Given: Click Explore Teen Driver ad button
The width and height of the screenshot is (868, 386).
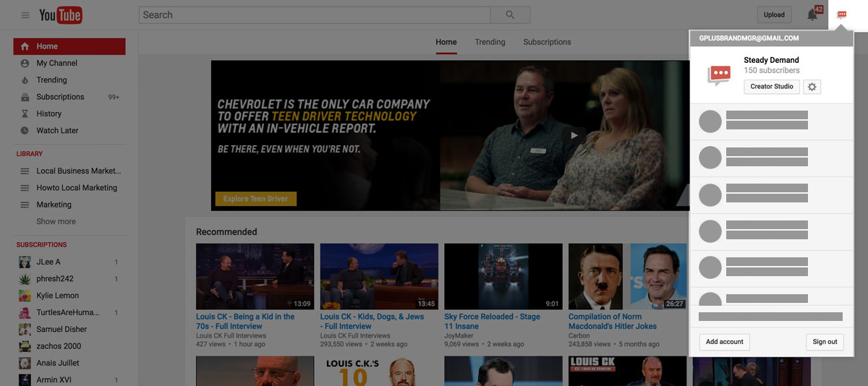Looking at the screenshot, I should tap(255, 199).
